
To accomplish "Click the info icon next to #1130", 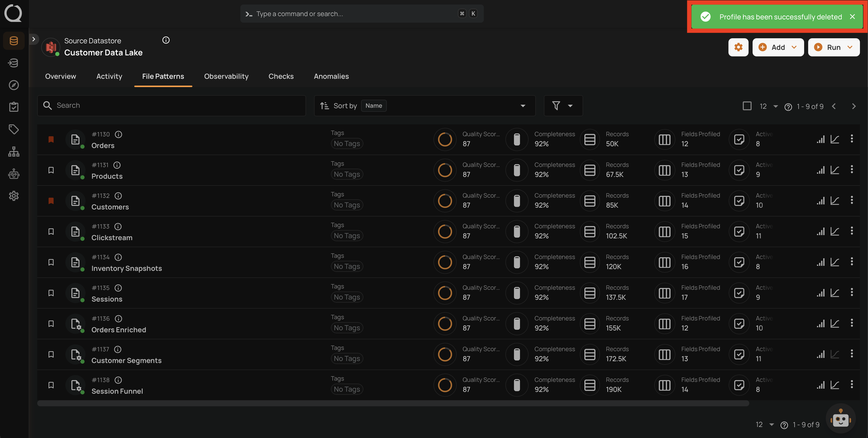I will [118, 134].
